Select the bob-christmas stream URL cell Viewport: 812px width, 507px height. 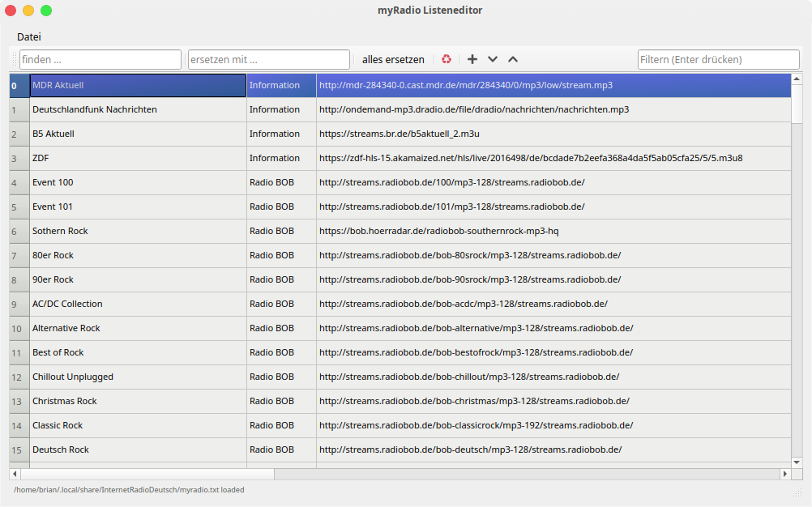tap(554, 402)
